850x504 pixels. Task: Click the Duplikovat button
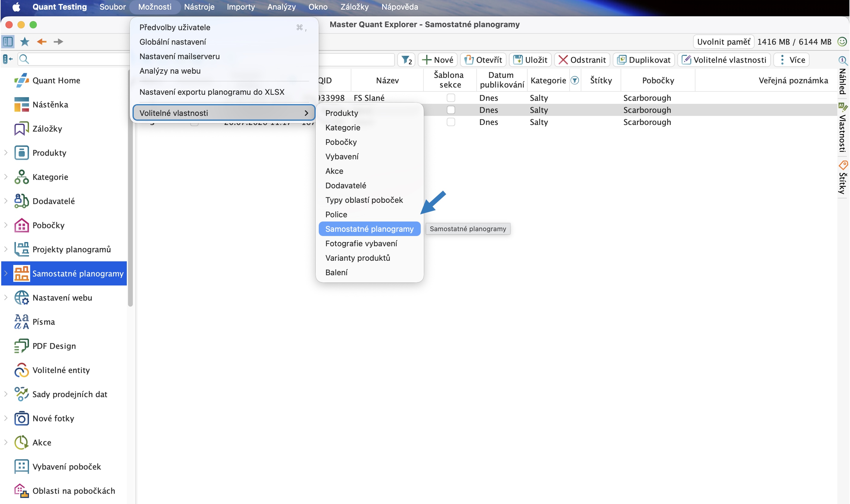click(x=644, y=60)
